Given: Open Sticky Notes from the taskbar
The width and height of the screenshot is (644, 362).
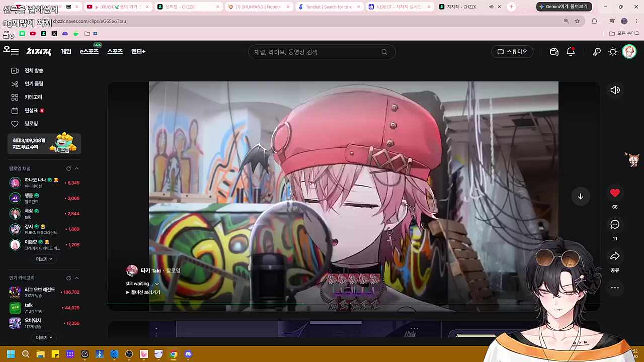Looking at the screenshot, I should pos(55,354).
